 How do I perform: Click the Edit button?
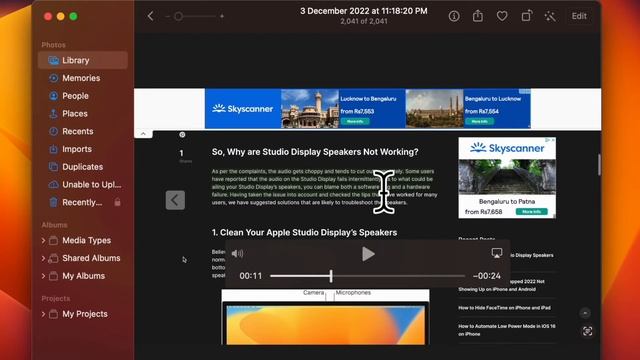579,16
